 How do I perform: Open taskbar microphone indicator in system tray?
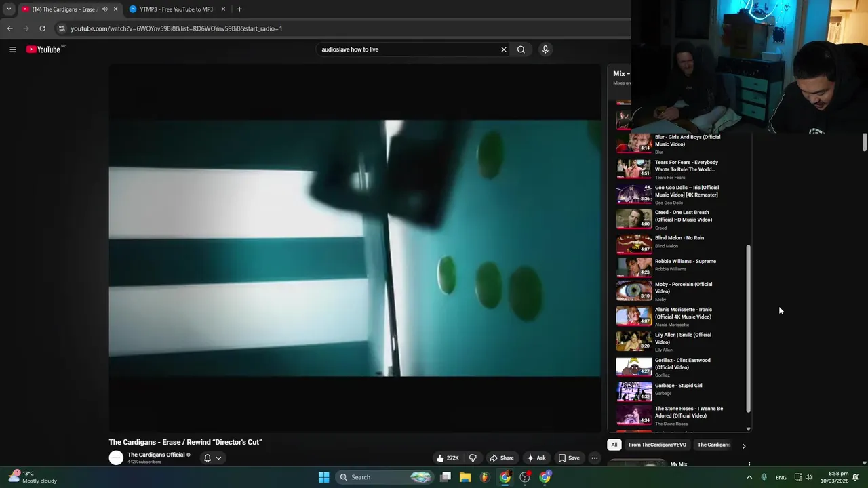tap(764, 477)
